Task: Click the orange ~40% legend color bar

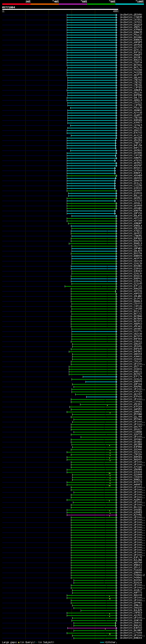Action: pyautogui.click(x=45, y=4)
